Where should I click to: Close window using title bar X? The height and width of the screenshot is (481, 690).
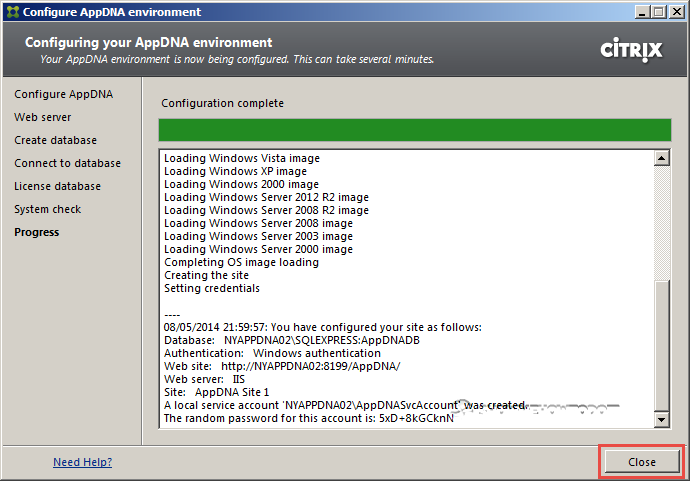(677, 12)
